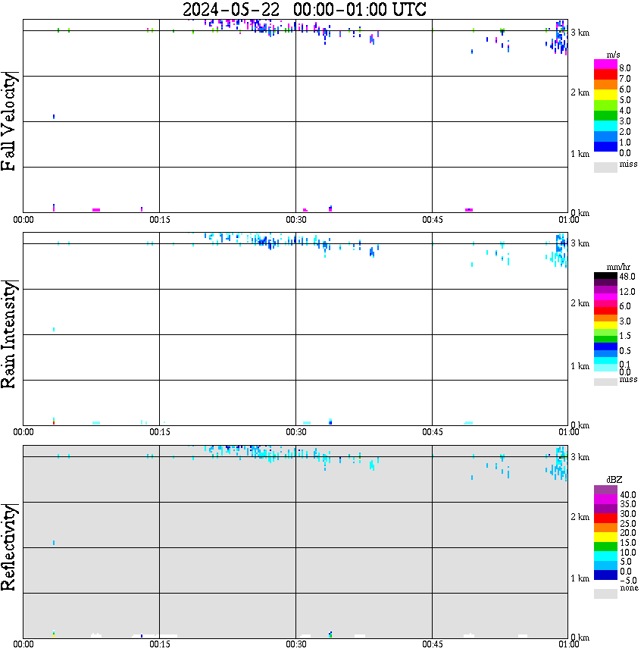This screenshot has height=658, width=644.
Task: Click the gray 'miss' swatch in Rain Intensity legend
Action: [x=605, y=382]
